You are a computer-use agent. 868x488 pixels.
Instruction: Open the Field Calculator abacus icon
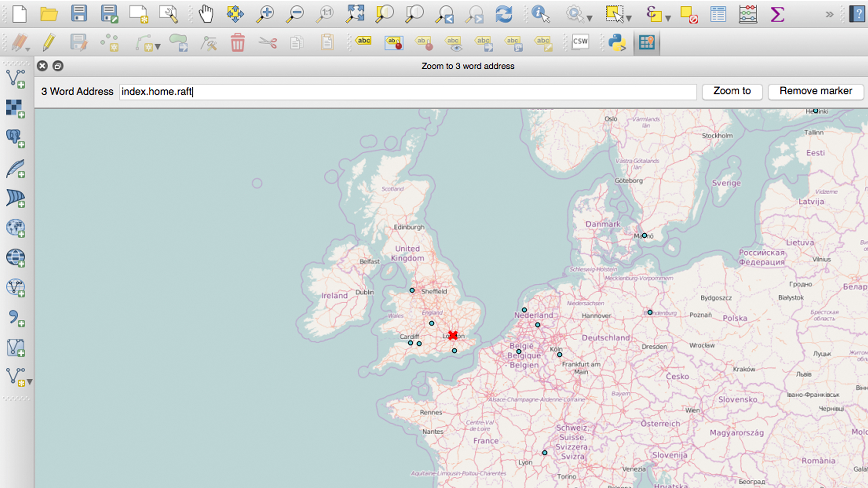tap(748, 14)
